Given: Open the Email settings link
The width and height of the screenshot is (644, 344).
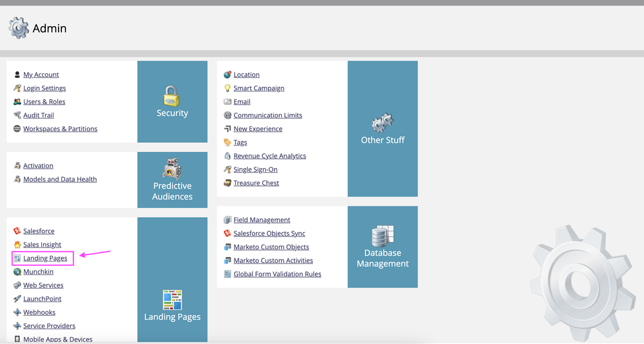Looking at the screenshot, I should coord(242,102).
